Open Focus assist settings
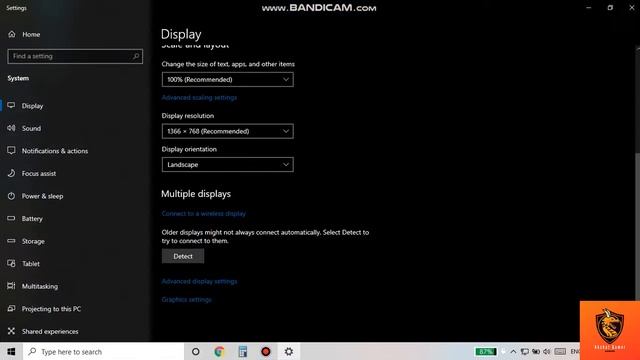Screen dimensions: 640x360 coord(39,173)
